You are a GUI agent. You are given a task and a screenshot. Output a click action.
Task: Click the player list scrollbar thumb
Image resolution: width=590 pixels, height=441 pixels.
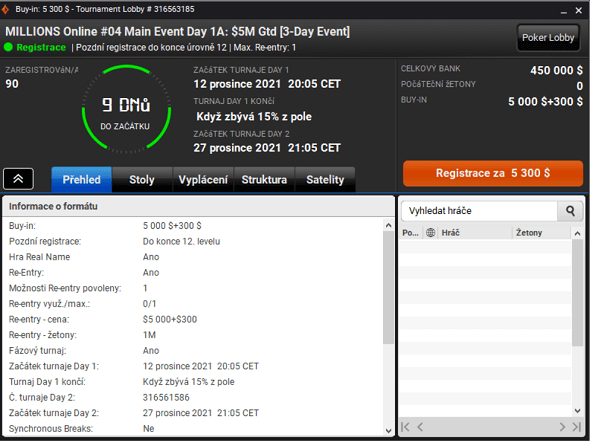(578, 293)
